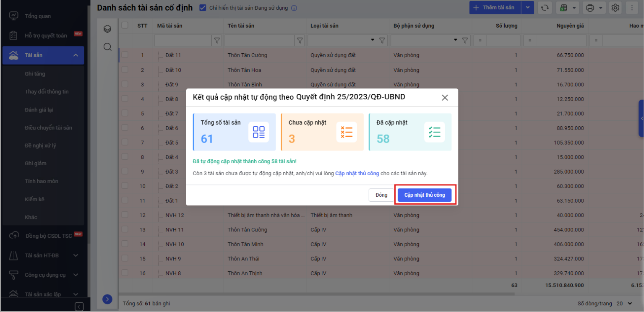
Task: Click the refresh icon in top toolbar
Action: [x=545, y=8]
